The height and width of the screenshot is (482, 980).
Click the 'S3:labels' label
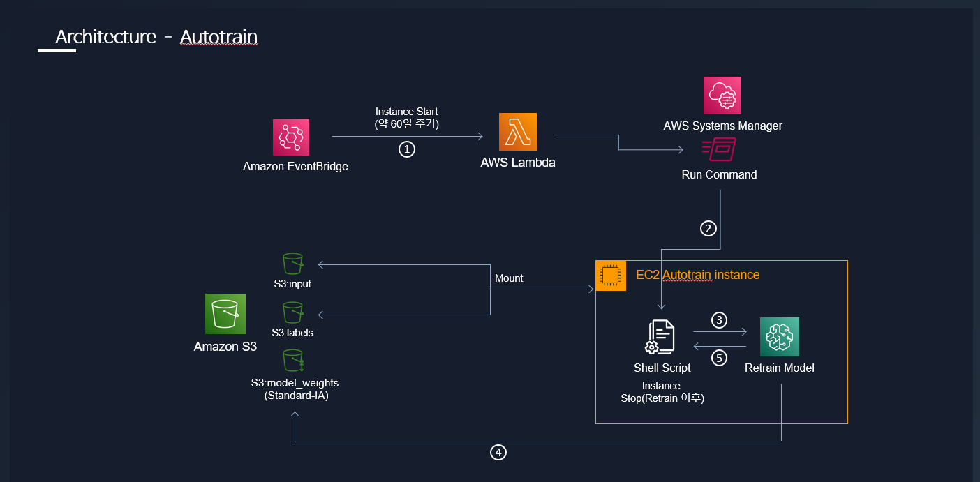tap(292, 333)
